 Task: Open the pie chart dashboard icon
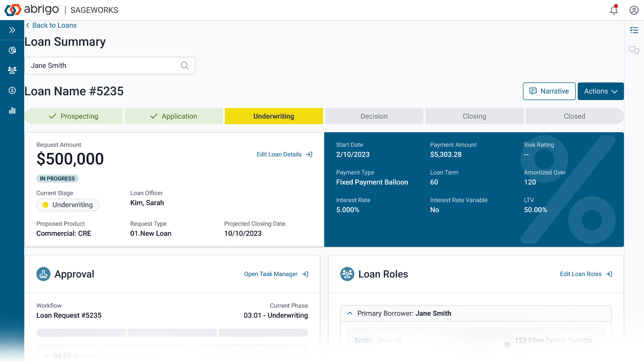pos(12,50)
